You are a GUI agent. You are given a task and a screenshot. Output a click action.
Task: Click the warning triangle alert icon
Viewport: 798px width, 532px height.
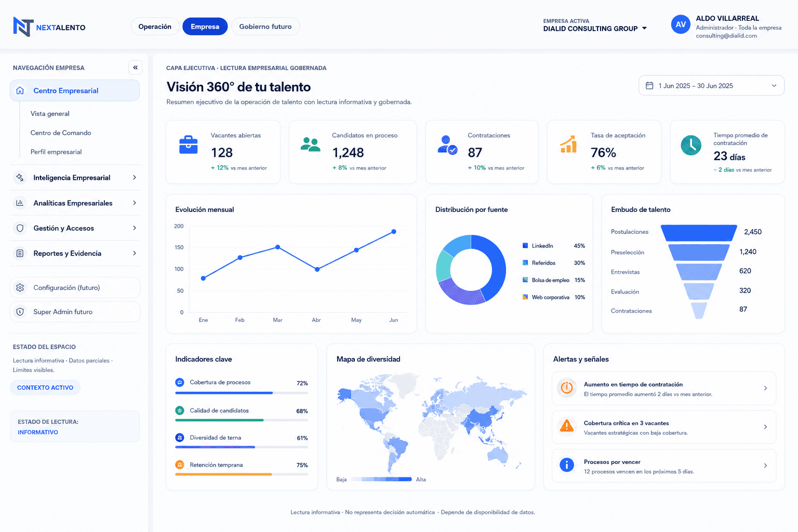(x=567, y=426)
